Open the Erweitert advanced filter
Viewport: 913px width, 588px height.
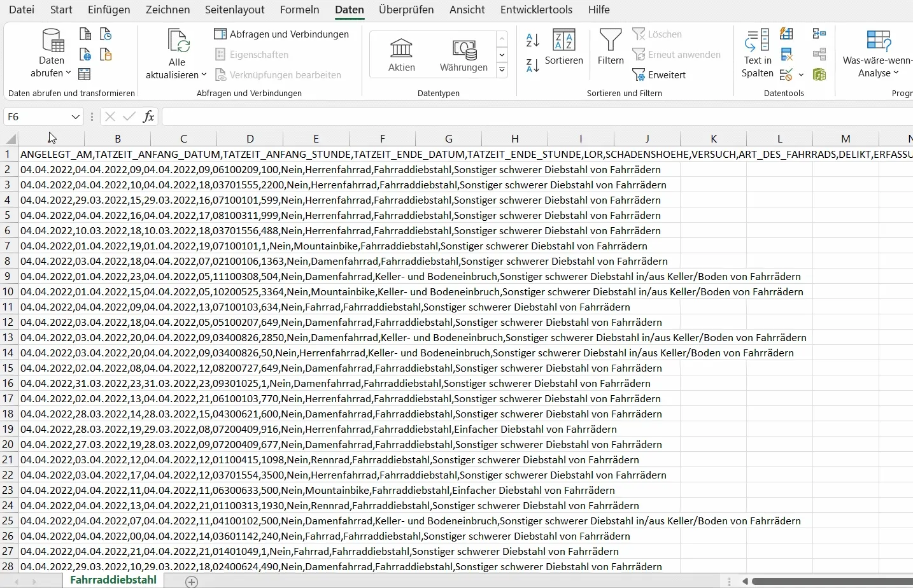click(660, 75)
